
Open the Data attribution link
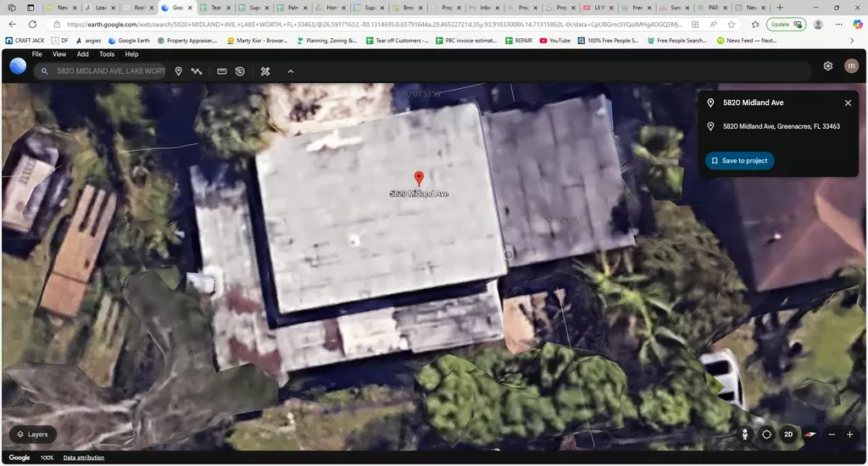pos(84,458)
